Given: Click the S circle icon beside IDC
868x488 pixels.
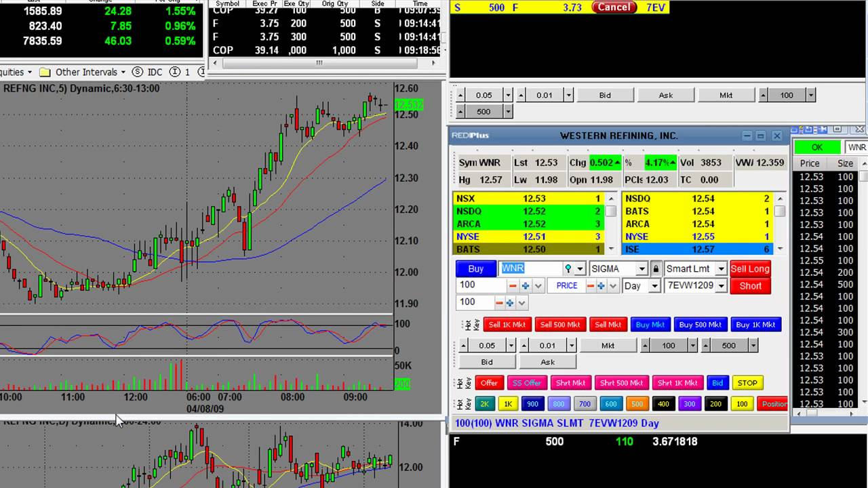Looking at the screenshot, I should coord(138,72).
